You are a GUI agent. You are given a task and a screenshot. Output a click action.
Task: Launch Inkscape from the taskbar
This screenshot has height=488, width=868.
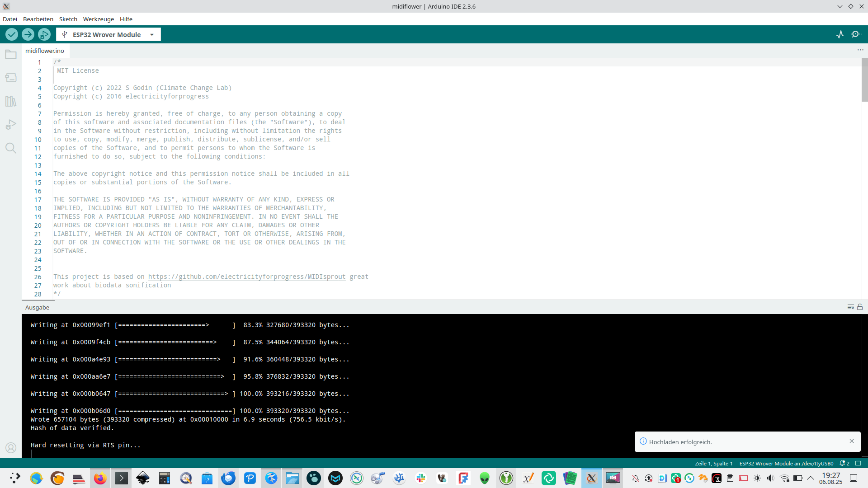coord(143,478)
